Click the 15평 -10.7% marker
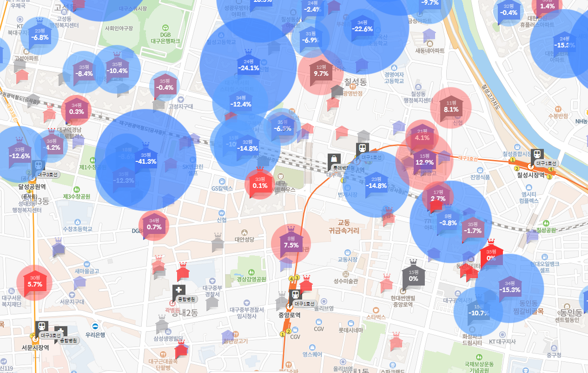Image resolution: width=588 pixels, height=373 pixels. [x=478, y=310]
